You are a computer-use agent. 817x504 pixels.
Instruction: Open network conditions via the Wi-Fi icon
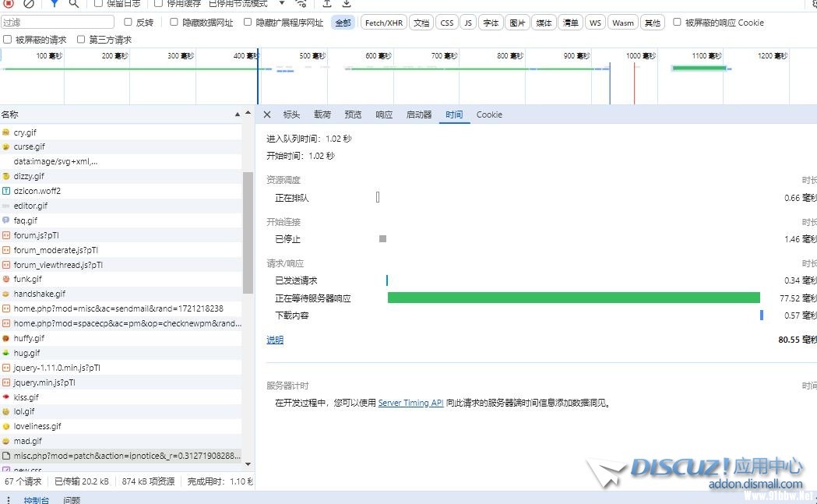(x=301, y=3)
